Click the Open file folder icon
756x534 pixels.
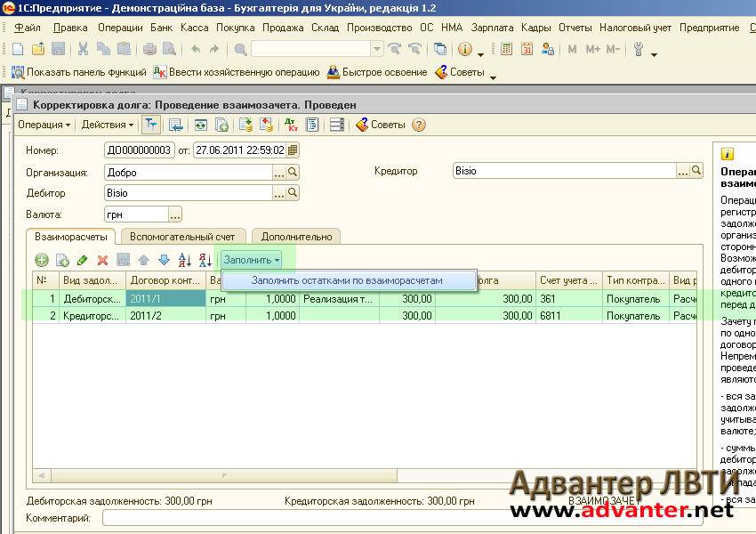pos(38,49)
